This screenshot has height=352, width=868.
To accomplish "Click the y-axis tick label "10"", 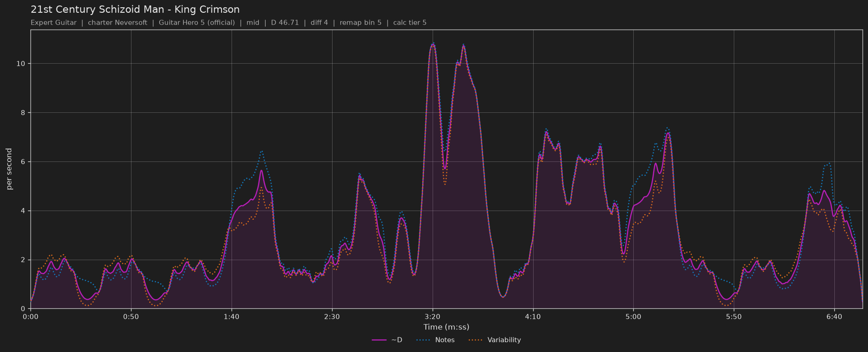I will click(21, 64).
